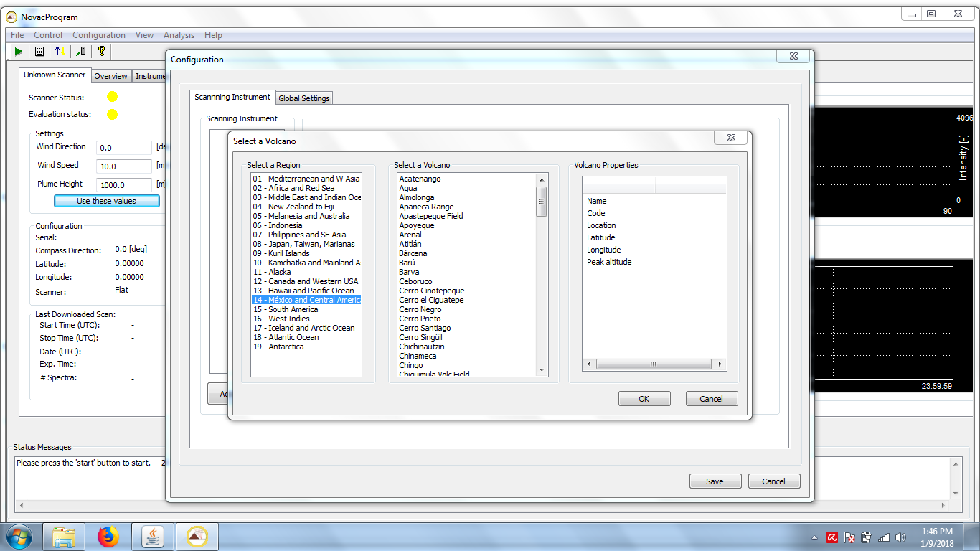The height and width of the screenshot is (551, 980).
Task: Click the NovacProgram volcano taskbar icon
Action: [197, 537]
